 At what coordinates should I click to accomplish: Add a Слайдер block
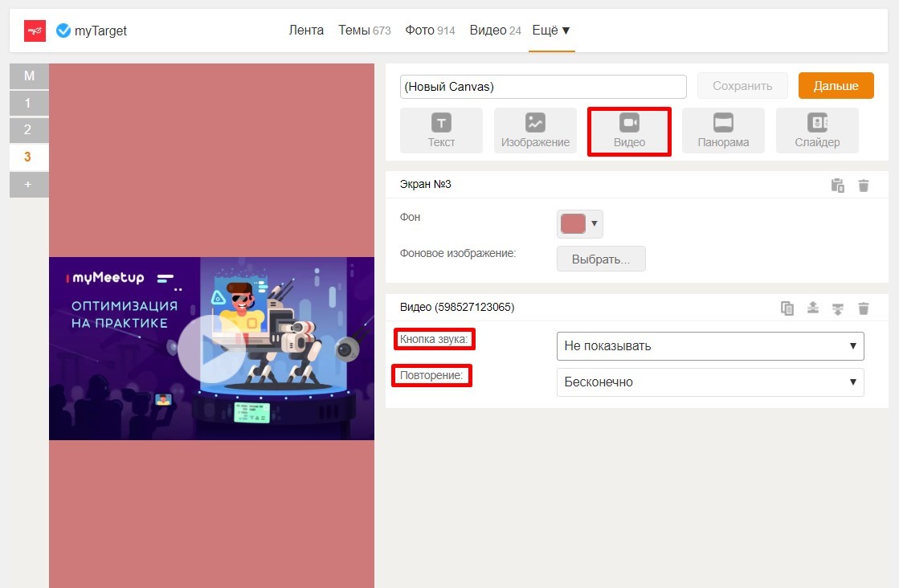817,130
